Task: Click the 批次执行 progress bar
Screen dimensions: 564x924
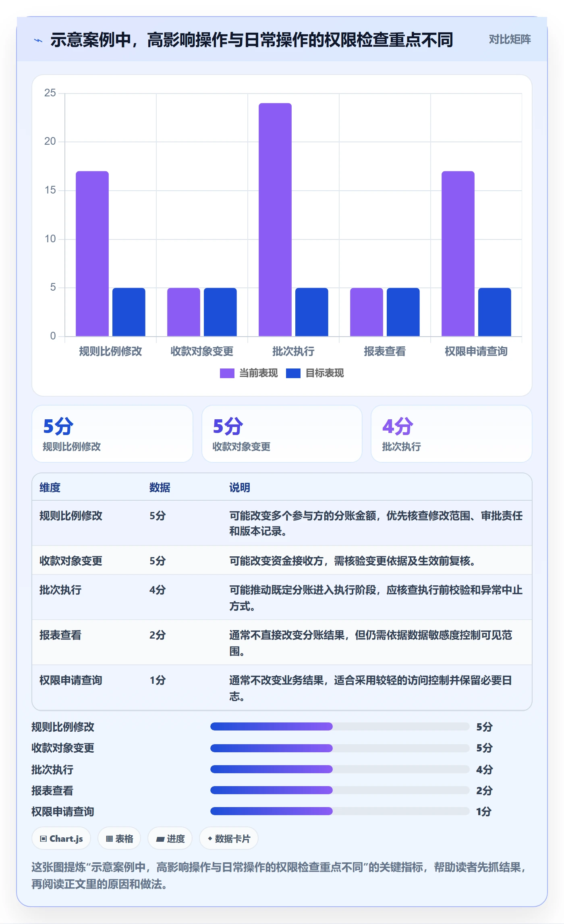Action: pyautogui.click(x=340, y=769)
